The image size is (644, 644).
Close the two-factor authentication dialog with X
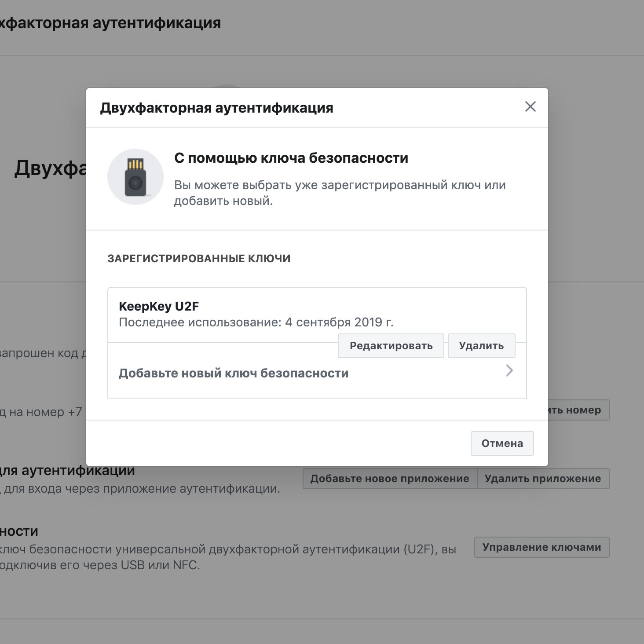530,106
